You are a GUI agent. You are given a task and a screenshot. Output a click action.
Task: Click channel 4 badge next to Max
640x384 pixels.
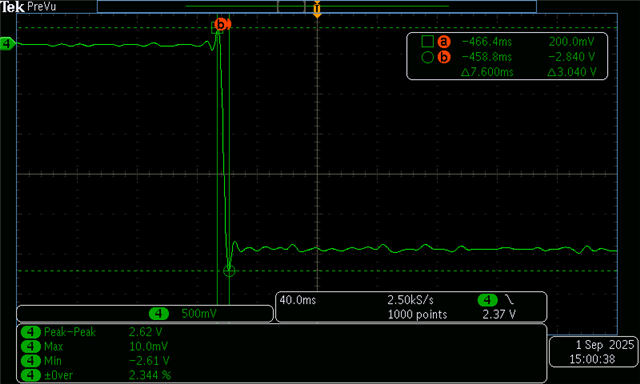31,346
